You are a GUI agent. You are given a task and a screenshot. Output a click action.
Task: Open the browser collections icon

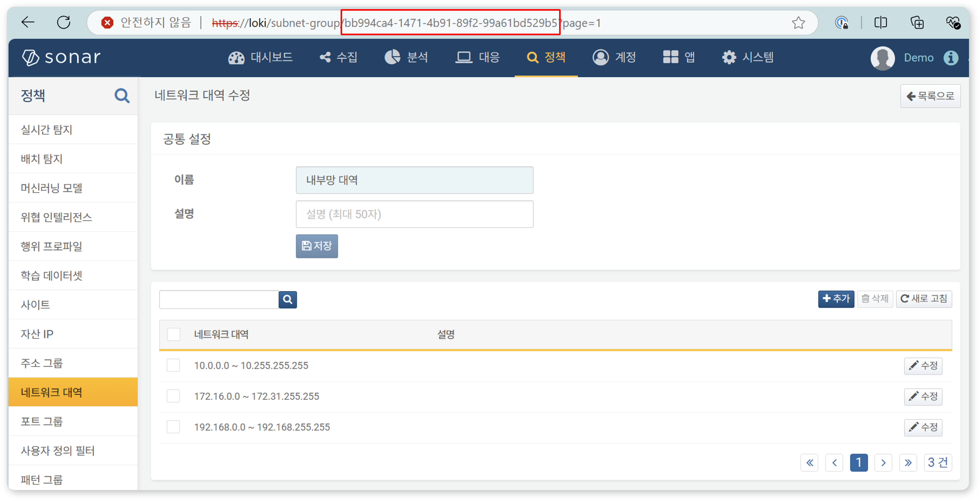[x=917, y=23]
